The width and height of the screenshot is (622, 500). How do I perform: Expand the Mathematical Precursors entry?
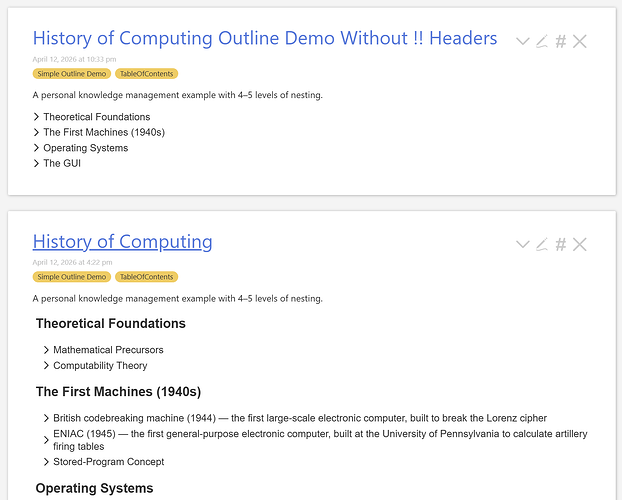[47, 350]
